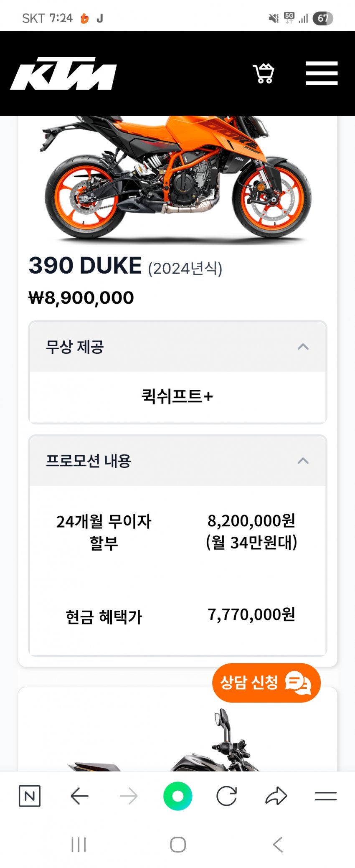Viewport: 355px width, 868px height.
Task: Open the shopping cart
Action: [x=264, y=74]
